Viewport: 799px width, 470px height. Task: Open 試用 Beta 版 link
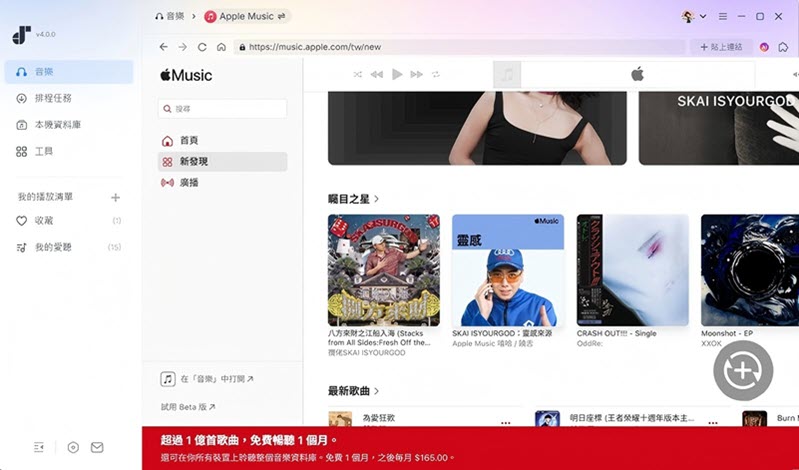pyautogui.click(x=188, y=407)
